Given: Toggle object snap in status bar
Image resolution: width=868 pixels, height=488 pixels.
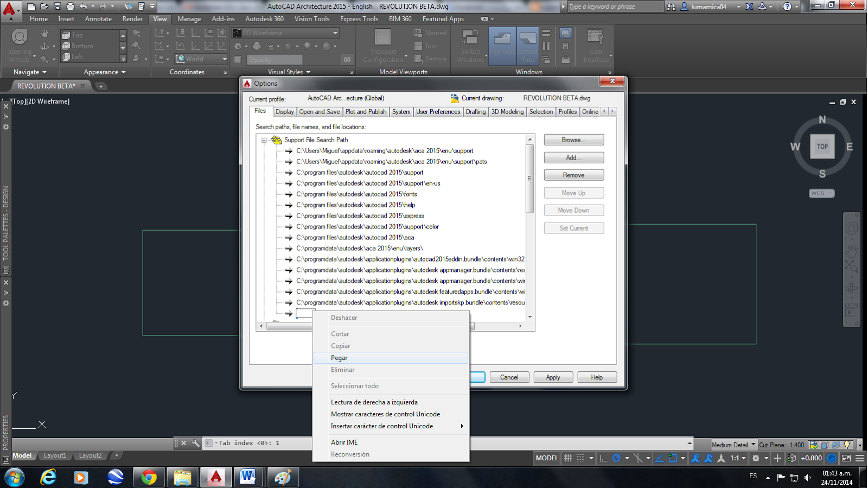Looking at the screenshot, I should [673, 458].
